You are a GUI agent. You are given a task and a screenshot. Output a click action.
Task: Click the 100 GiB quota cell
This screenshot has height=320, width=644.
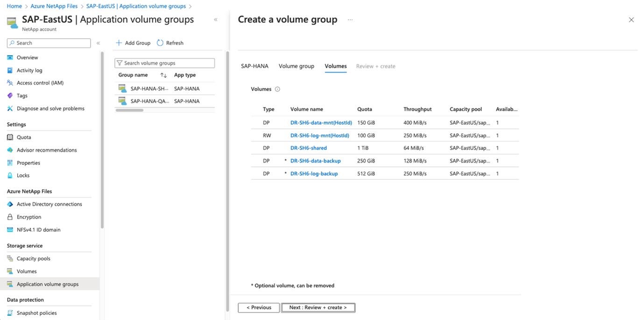tap(366, 135)
